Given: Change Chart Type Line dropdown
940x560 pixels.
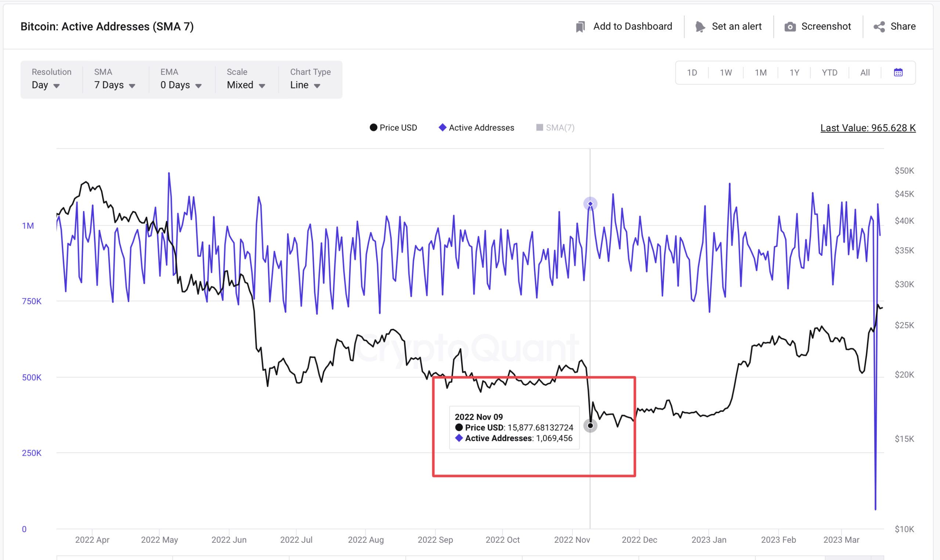Looking at the screenshot, I should (x=305, y=85).
